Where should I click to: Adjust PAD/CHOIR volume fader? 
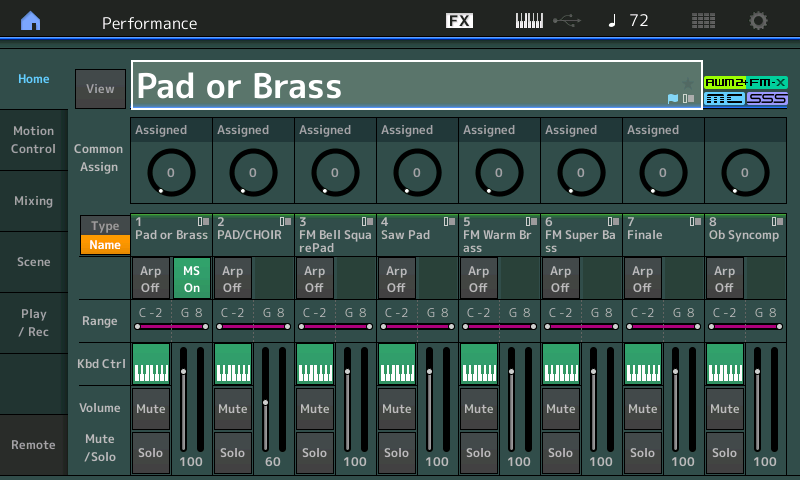tap(266, 402)
